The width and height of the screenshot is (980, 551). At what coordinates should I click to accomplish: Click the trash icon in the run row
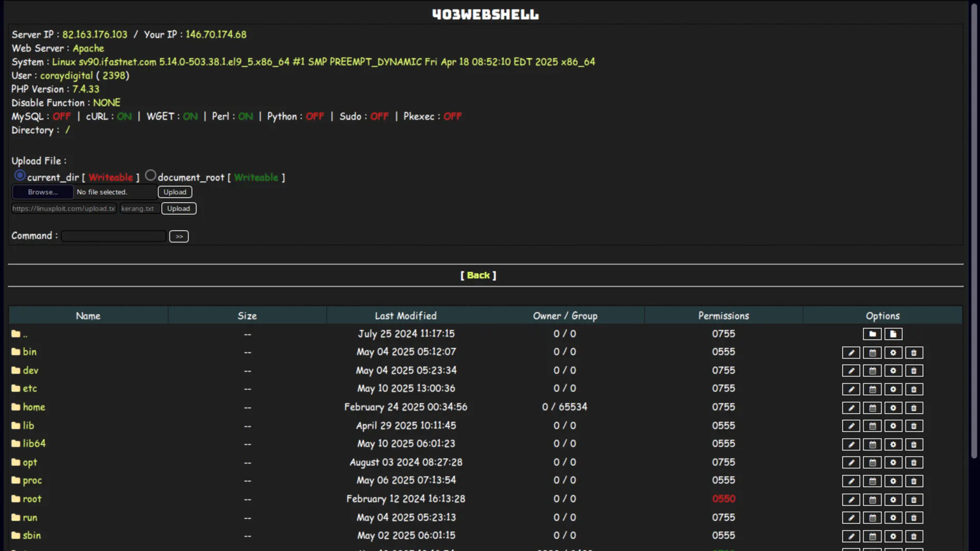click(x=914, y=518)
